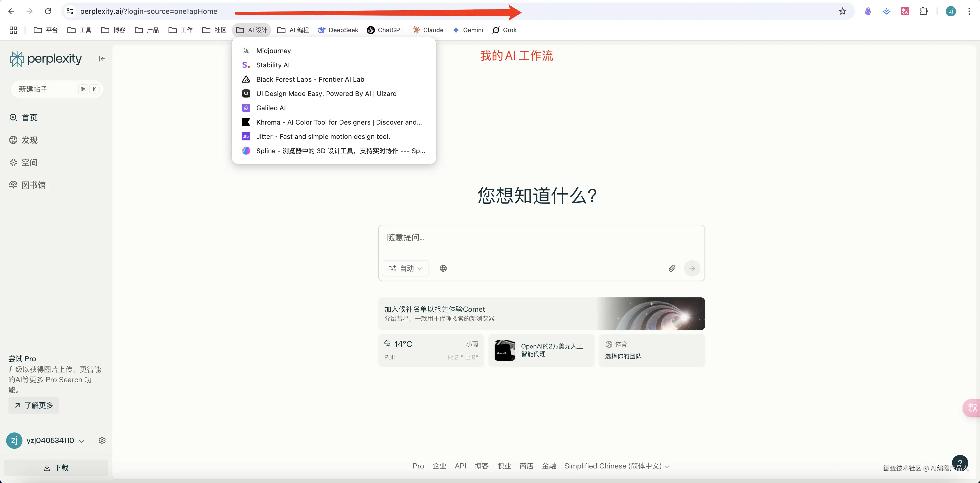Expand the 自动 model selector dropdown

point(405,268)
